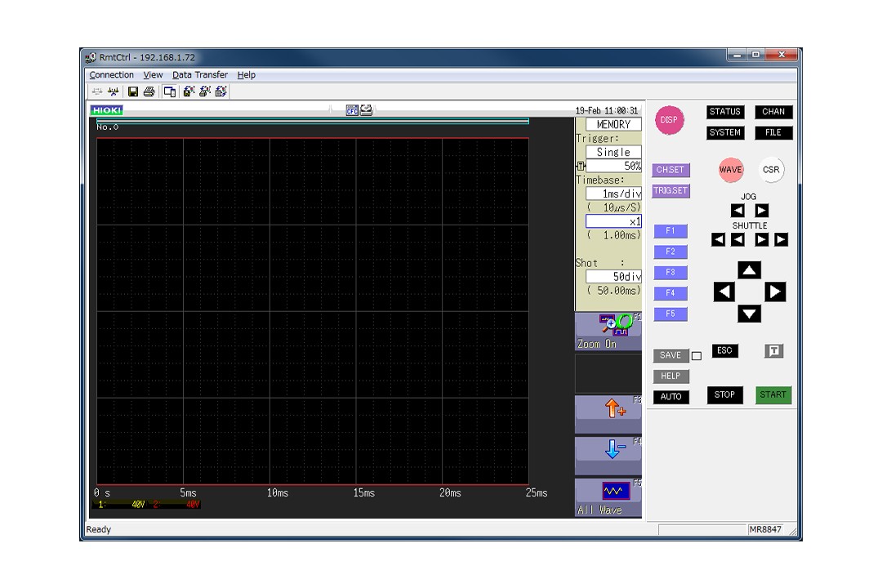Open the Help menu

(247, 75)
